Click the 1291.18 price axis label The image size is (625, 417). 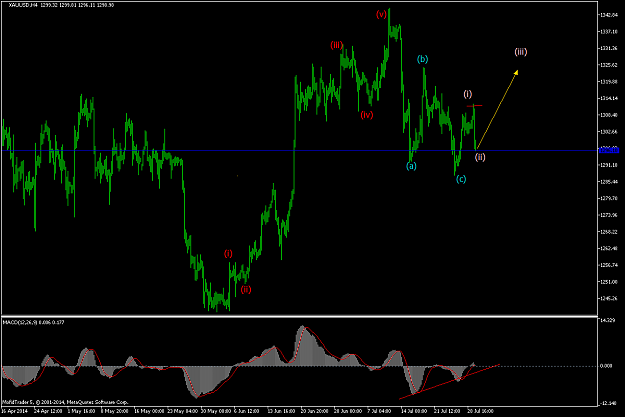(x=609, y=165)
